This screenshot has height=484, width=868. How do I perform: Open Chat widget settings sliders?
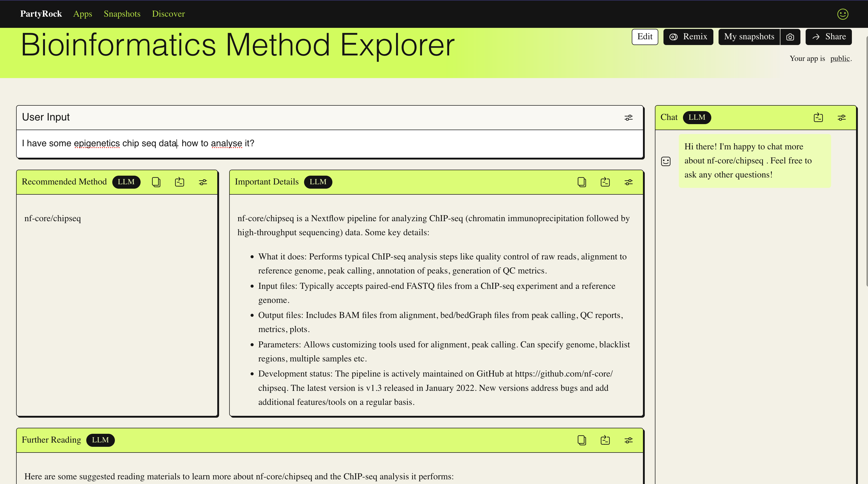(842, 118)
